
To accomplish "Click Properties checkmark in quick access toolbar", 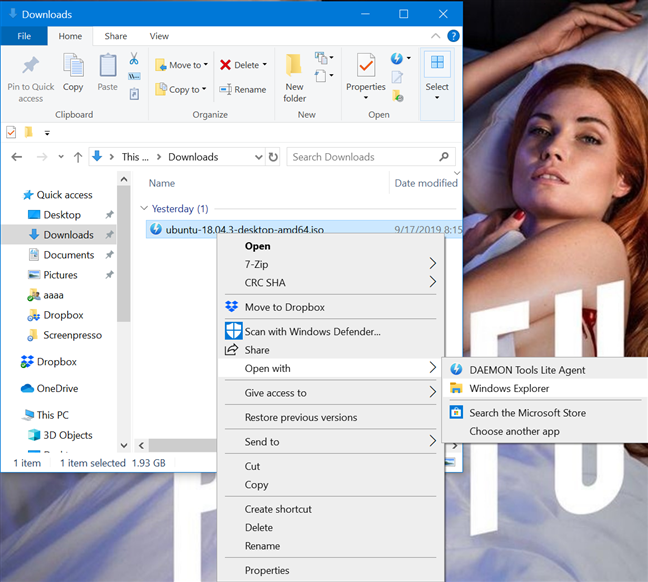I will tap(11, 132).
